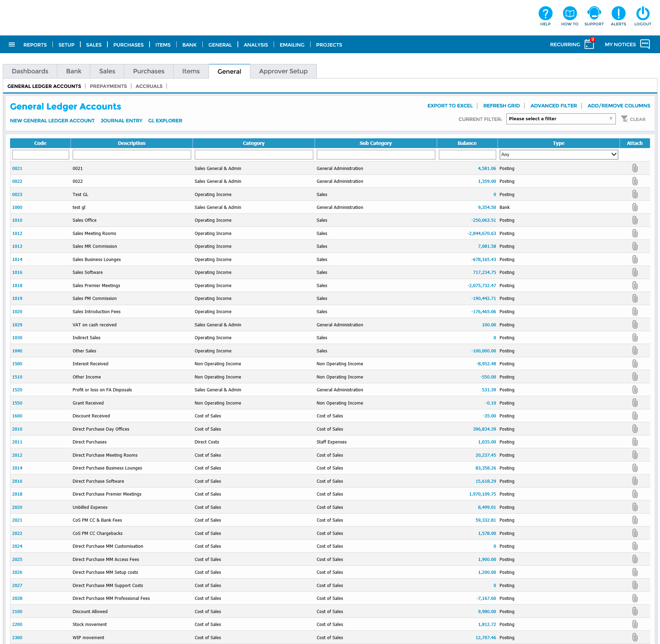Image resolution: width=660 pixels, height=644 pixels.
Task: Open the Support headset icon
Action: click(x=594, y=13)
